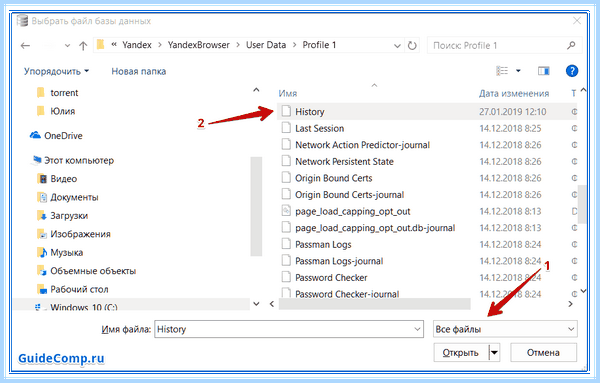Change view layout icon

pos(502,71)
